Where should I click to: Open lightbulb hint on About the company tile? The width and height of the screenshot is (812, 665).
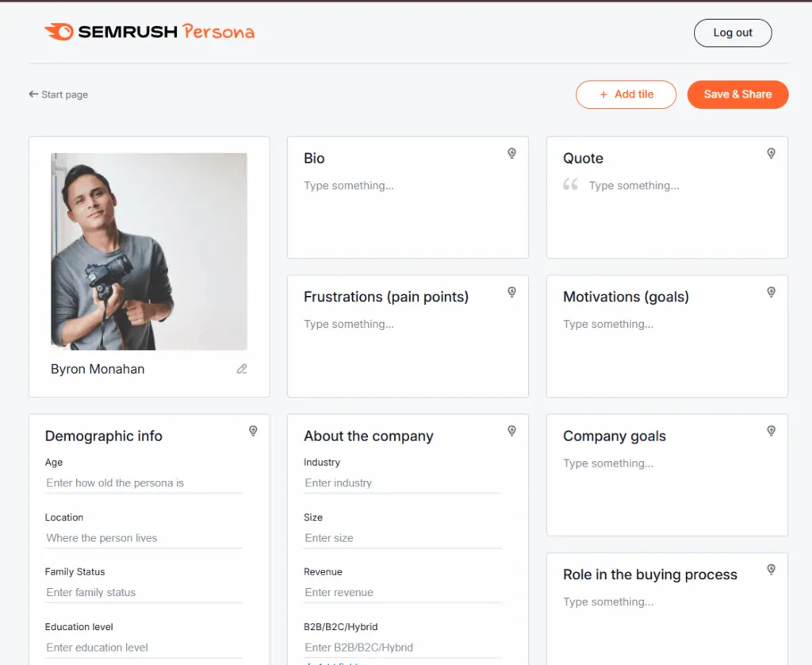pyautogui.click(x=511, y=431)
